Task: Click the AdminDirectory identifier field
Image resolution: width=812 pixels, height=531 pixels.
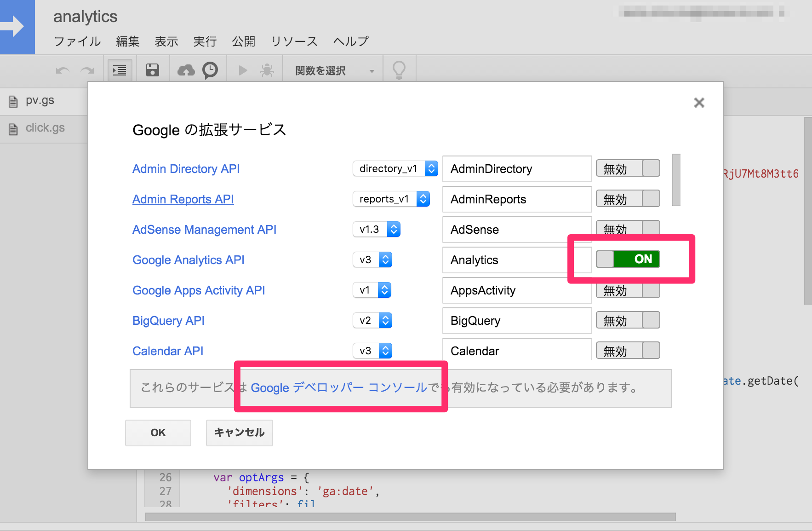Action: (517, 169)
